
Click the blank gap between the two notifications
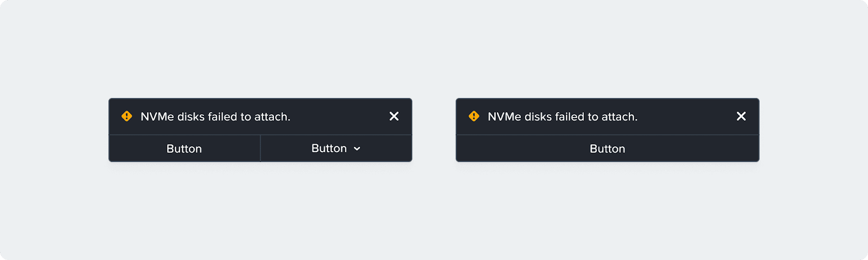click(x=434, y=130)
